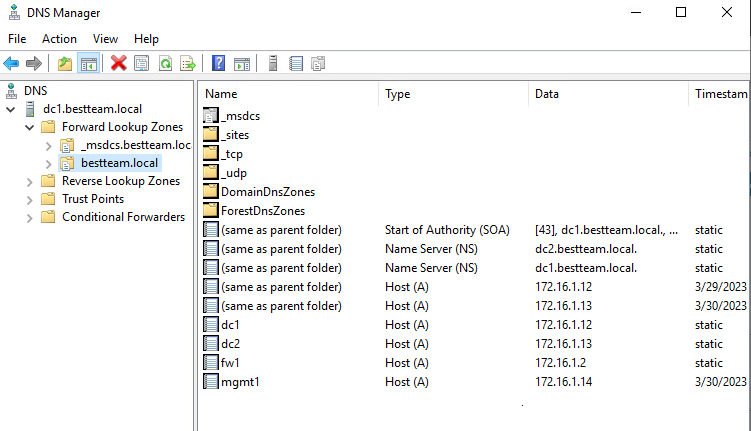Select Reverse Lookup Zones in tree
751x431 pixels.
121,181
